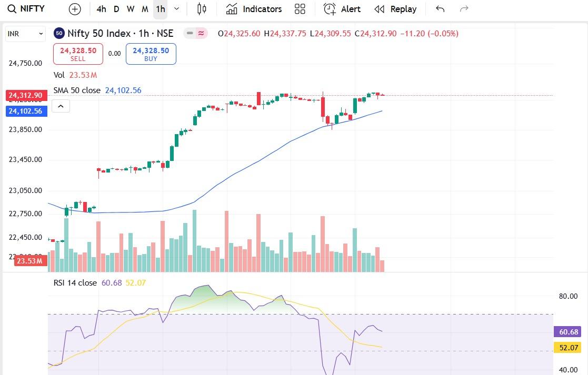Click the low price L24,309.55 value
Viewport: 588px width, 375px height.
(331, 33)
